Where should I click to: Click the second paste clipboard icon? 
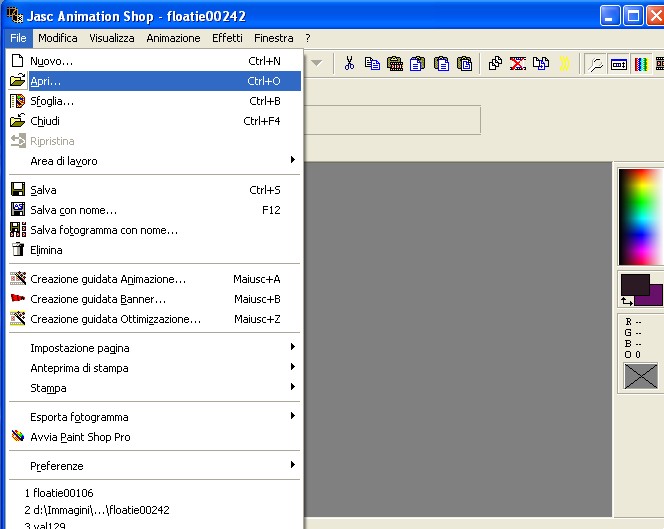(418, 64)
